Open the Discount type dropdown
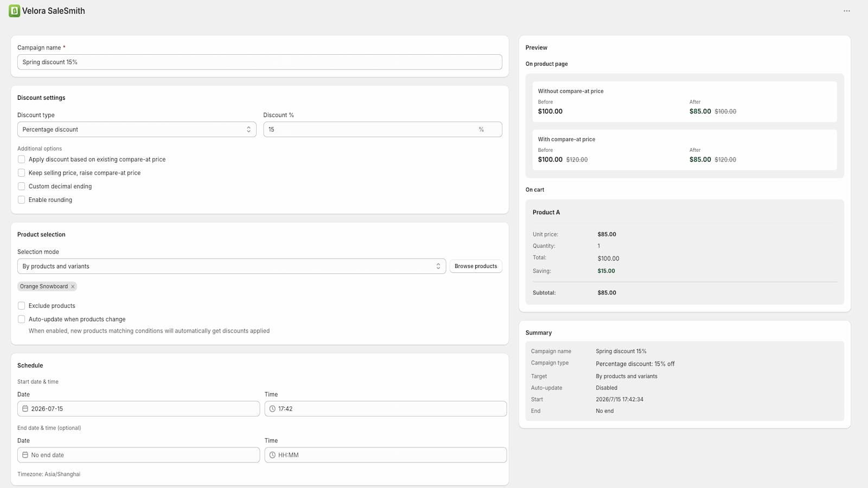The image size is (868, 488). (x=137, y=130)
